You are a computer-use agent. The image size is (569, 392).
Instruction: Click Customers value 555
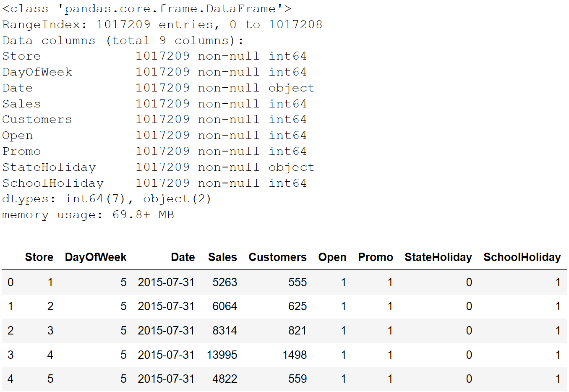click(298, 282)
